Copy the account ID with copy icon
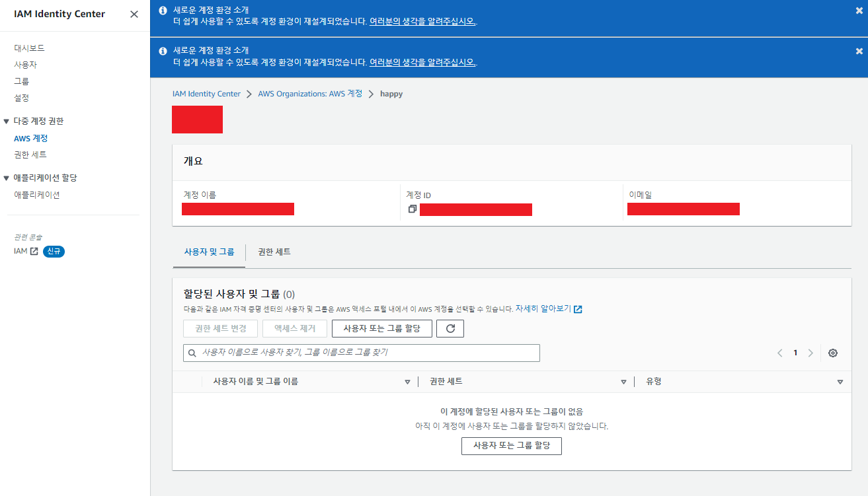The image size is (868, 496). coord(413,209)
